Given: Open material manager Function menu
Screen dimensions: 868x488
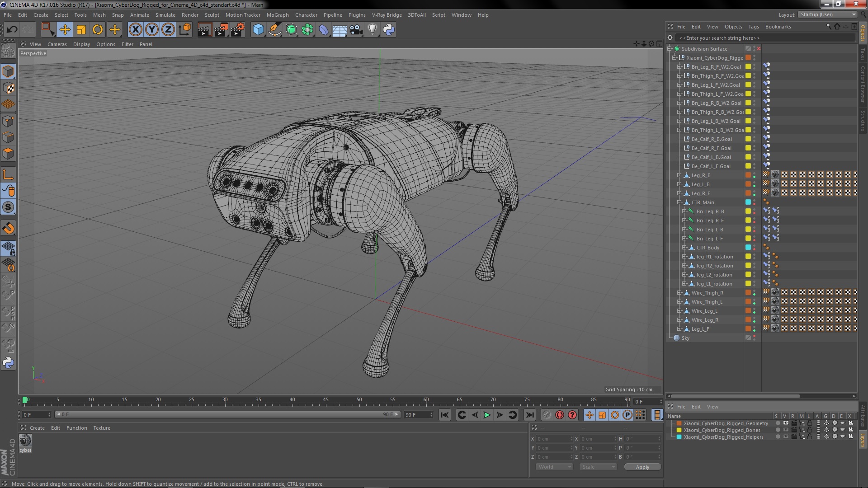Looking at the screenshot, I should coord(76,428).
